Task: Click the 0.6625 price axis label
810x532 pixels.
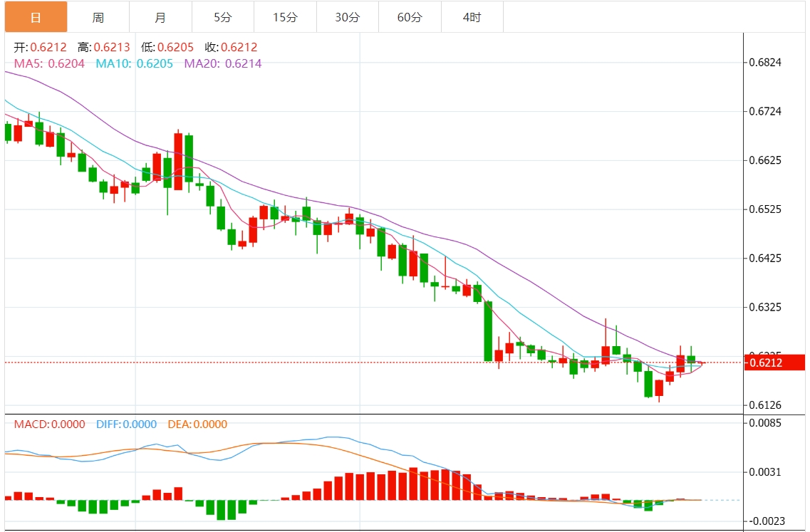Action: pos(765,161)
